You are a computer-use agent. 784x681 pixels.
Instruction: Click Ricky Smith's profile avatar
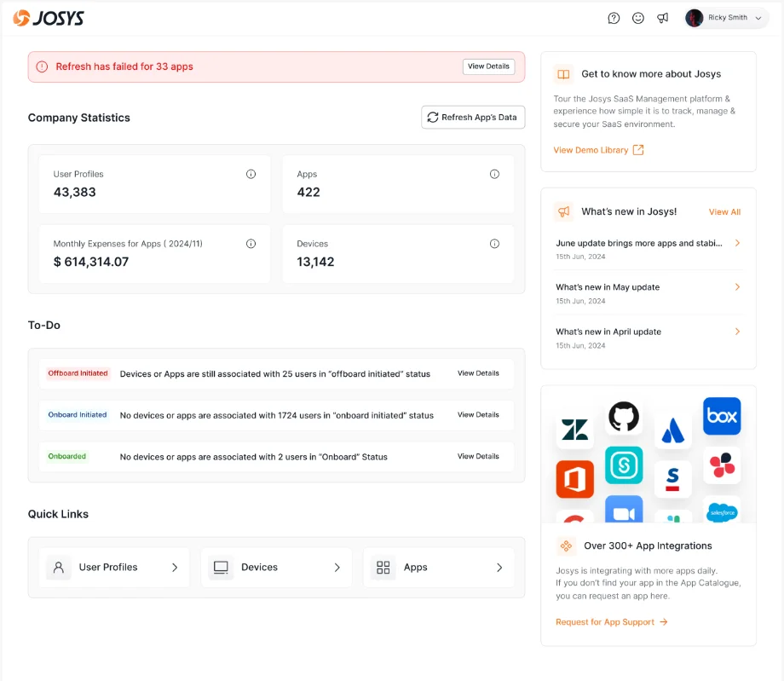(694, 18)
